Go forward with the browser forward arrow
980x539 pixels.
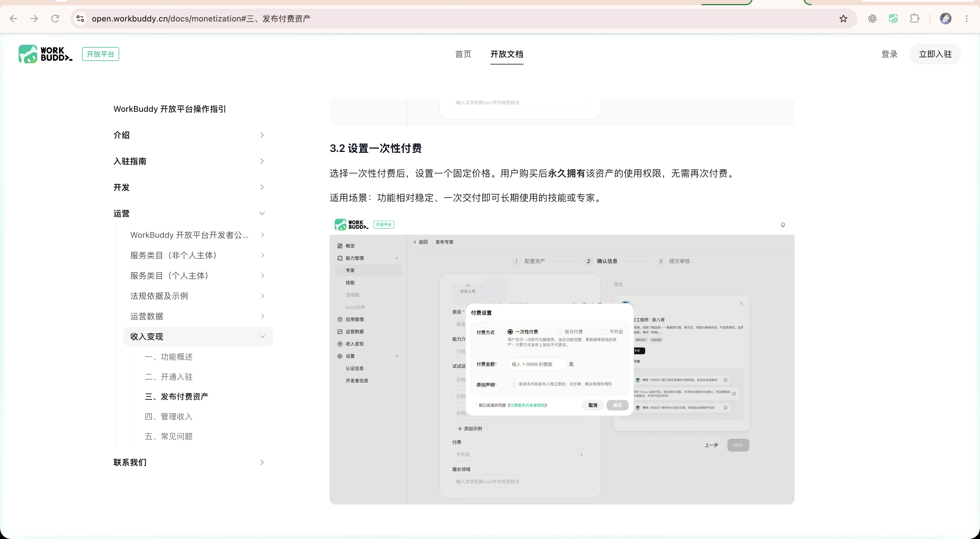(x=34, y=18)
